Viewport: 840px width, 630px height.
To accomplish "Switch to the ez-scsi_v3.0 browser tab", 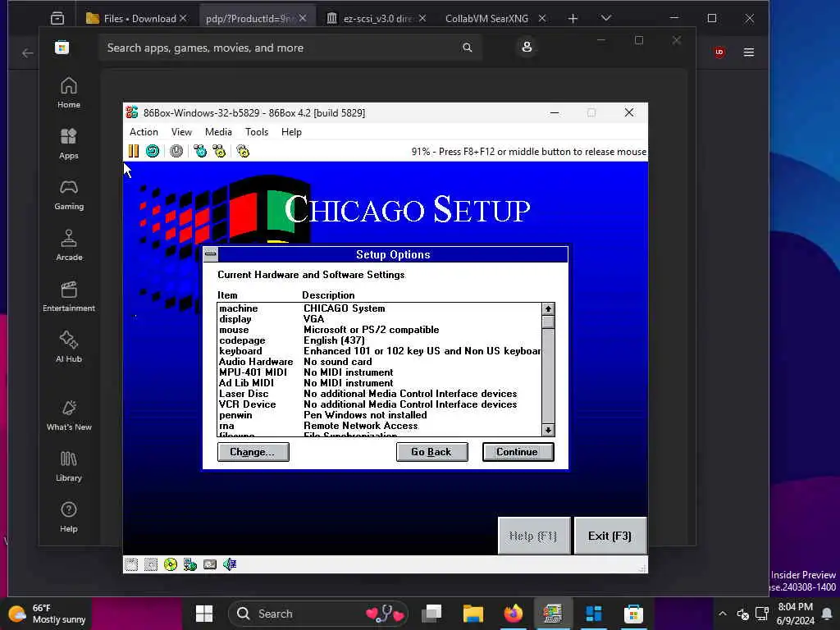I will pyautogui.click(x=376, y=18).
